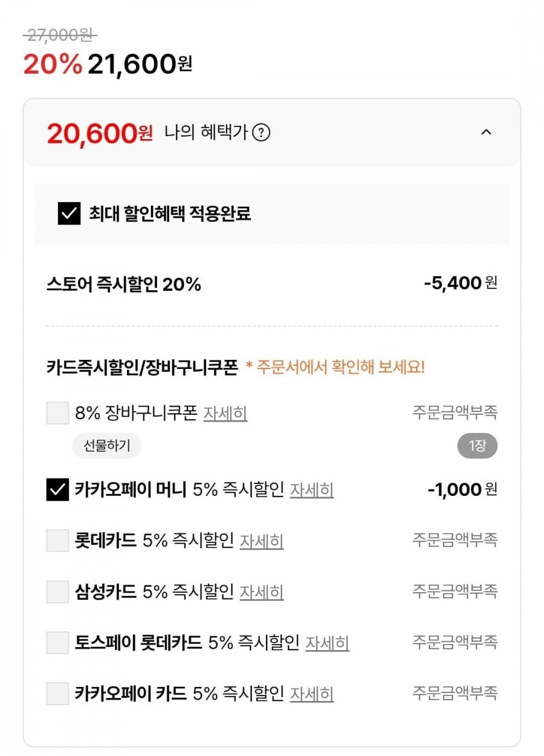Tick 토스페이 롯데카드 5% 즉시할인 checkbox

[x=57, y=642]
